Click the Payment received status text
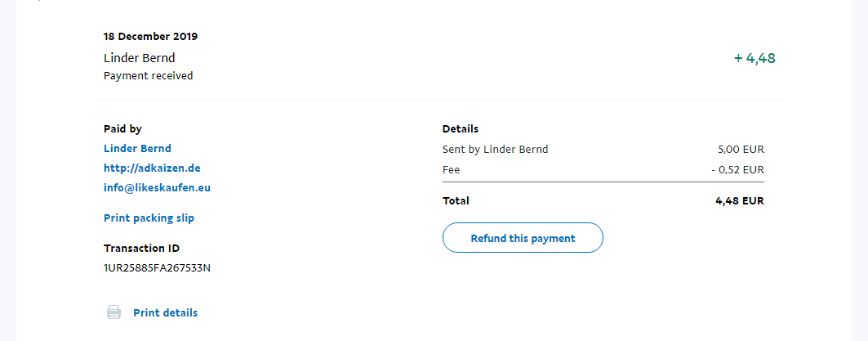The width and height of the screenshot is (868, 341). pyautogui.click(x=148, y=75)
